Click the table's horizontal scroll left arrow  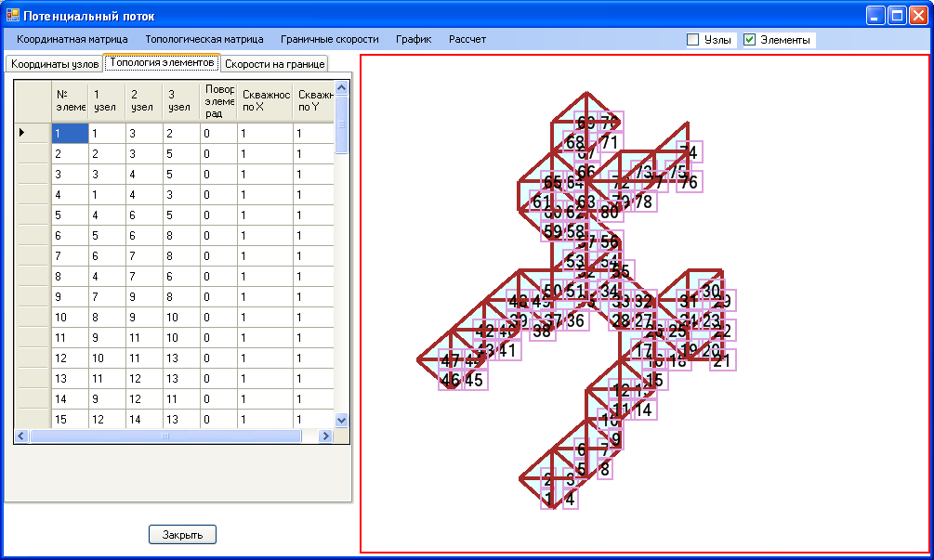[x=21, y=436]
